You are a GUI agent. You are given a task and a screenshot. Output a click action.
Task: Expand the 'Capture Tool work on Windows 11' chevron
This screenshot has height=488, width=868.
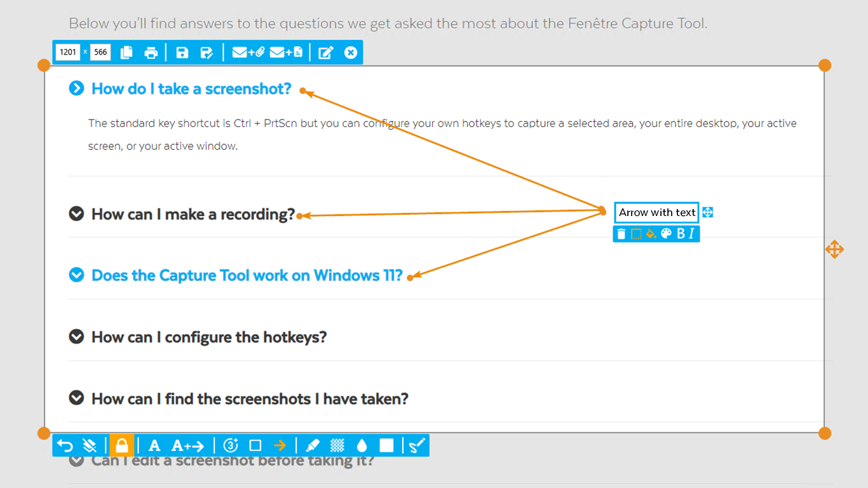point(76,274)
